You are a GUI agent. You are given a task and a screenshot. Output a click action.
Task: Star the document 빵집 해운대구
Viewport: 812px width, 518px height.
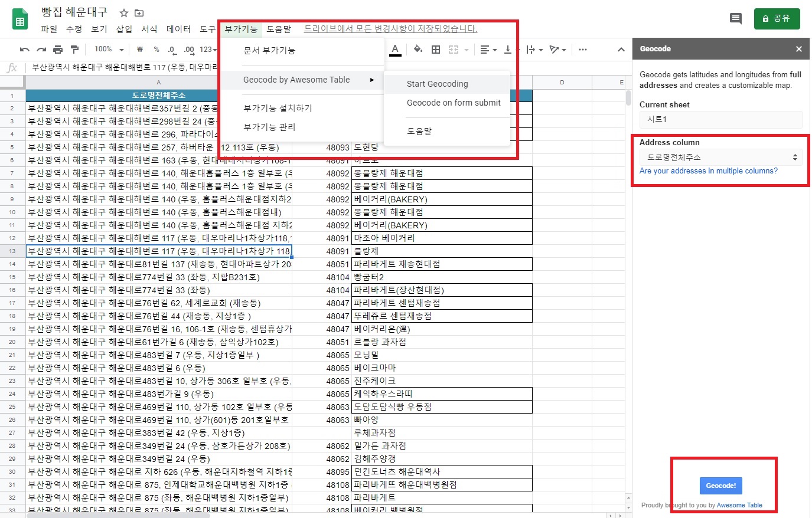124,13
